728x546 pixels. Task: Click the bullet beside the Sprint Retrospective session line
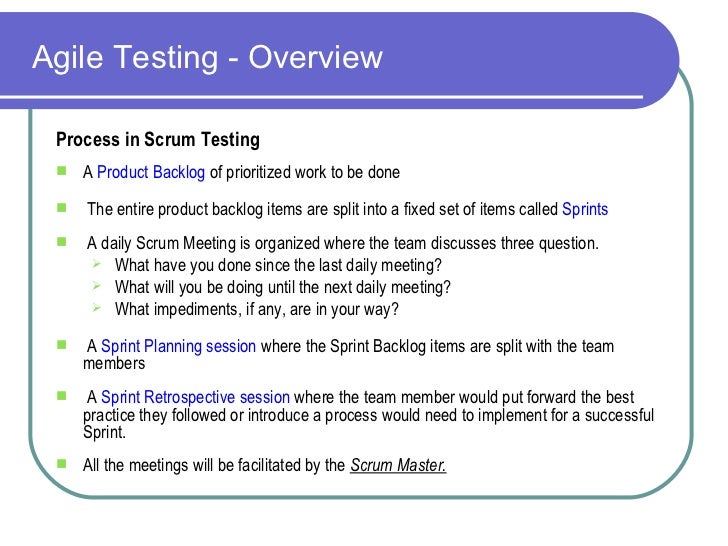coord(61,396)
